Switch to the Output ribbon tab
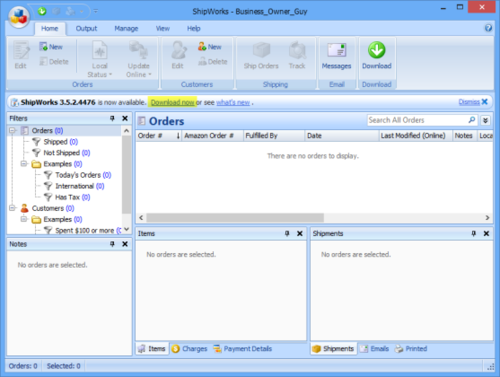The height and width of the screenshot is (377, 500). click(x=86, y=29)
